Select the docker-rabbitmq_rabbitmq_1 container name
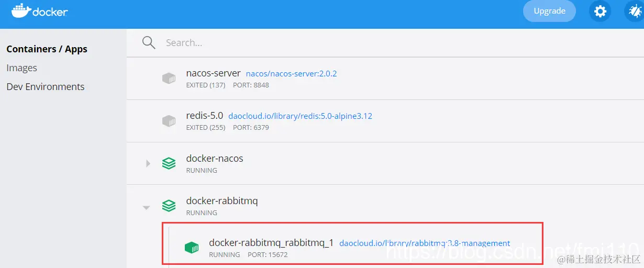This screenshot has width=644, height=268. point(271,243)
